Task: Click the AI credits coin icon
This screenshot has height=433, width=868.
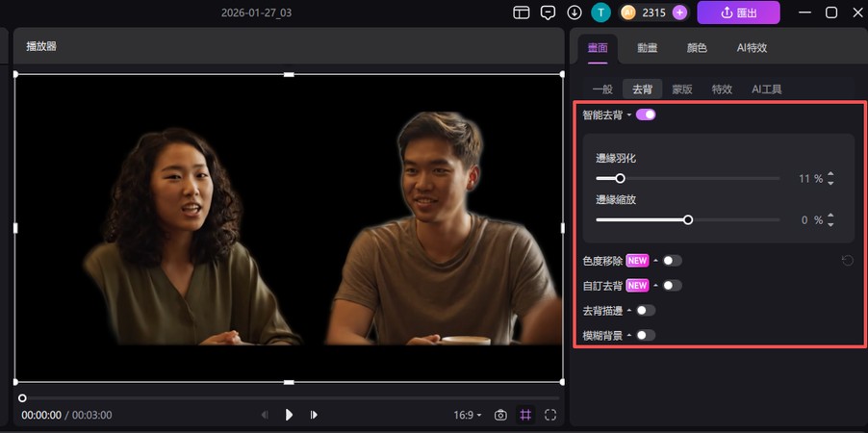Action: click(627, 13)
